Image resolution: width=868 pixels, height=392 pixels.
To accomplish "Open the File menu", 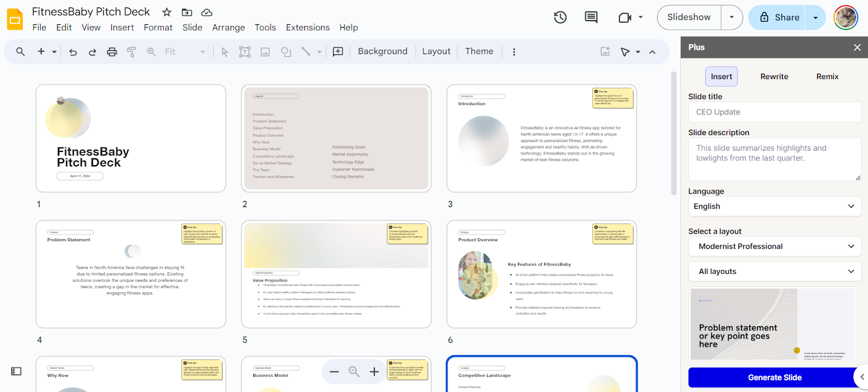I will (39, 28).
